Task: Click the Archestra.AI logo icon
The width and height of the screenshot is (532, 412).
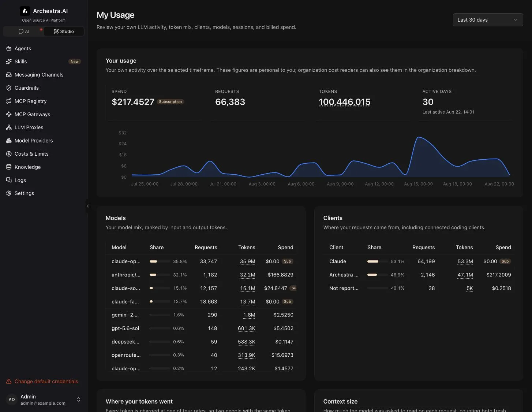Action: [25, 11]
